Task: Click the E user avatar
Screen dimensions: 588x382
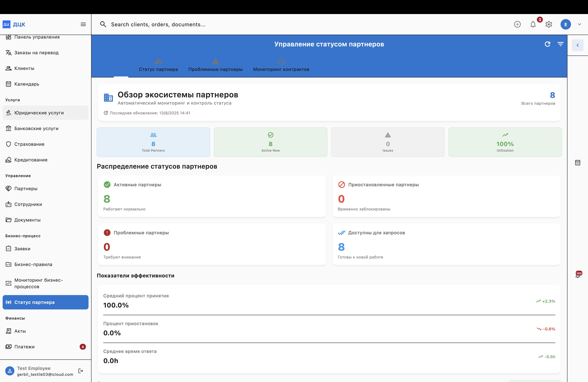Action: tap(565, 25)
